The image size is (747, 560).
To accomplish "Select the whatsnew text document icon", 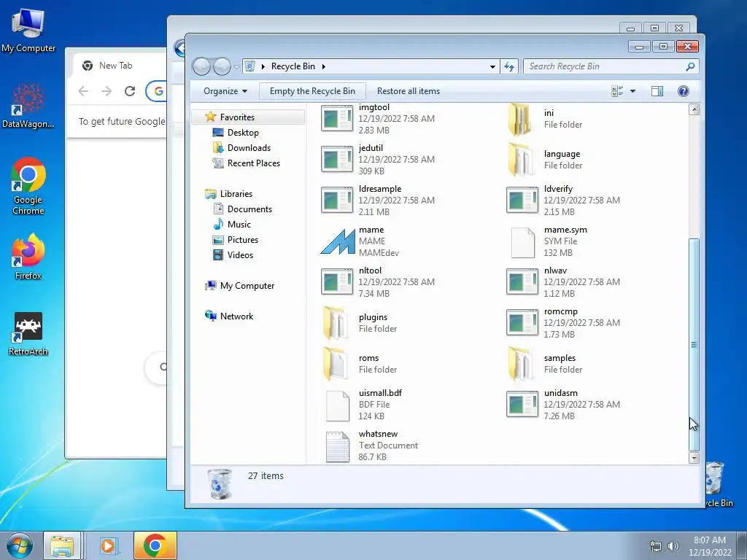I will [x=338, y=446].
